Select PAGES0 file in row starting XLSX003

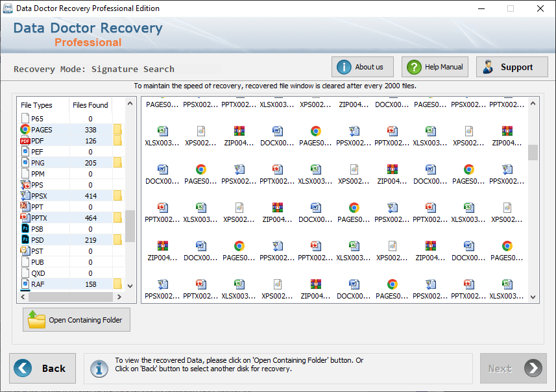(315, 136)
